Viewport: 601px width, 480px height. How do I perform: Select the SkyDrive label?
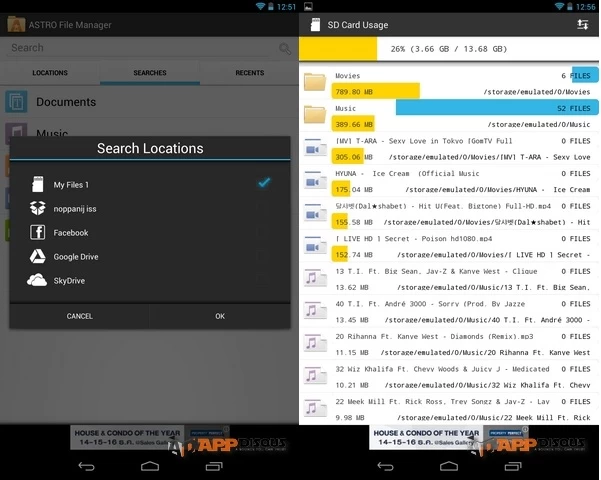pos(69,281)
